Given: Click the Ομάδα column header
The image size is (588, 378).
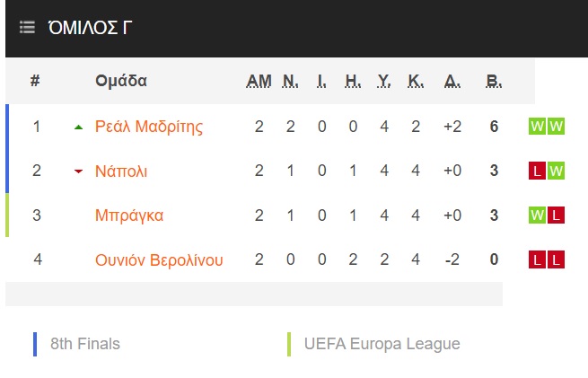Looking at the screenshot, I should click(x=121, y=81).
